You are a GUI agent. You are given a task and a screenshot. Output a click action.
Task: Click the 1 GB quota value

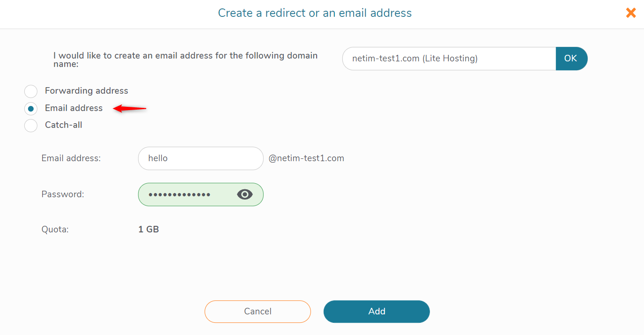point(148,230)
